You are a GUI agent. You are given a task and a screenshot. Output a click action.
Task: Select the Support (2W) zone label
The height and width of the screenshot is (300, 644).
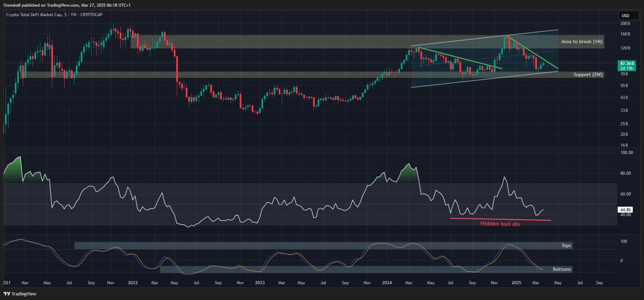[x=589, y=75]
